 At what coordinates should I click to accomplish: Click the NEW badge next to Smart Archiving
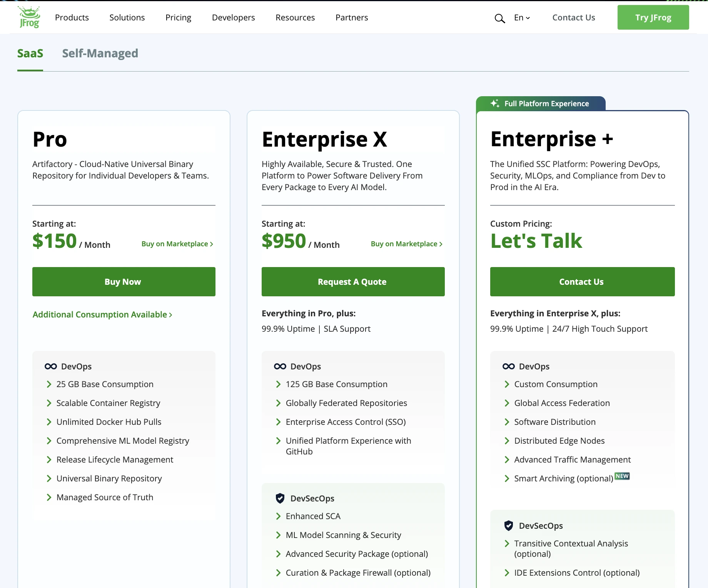pyautogui.click(x=622, y=476)
